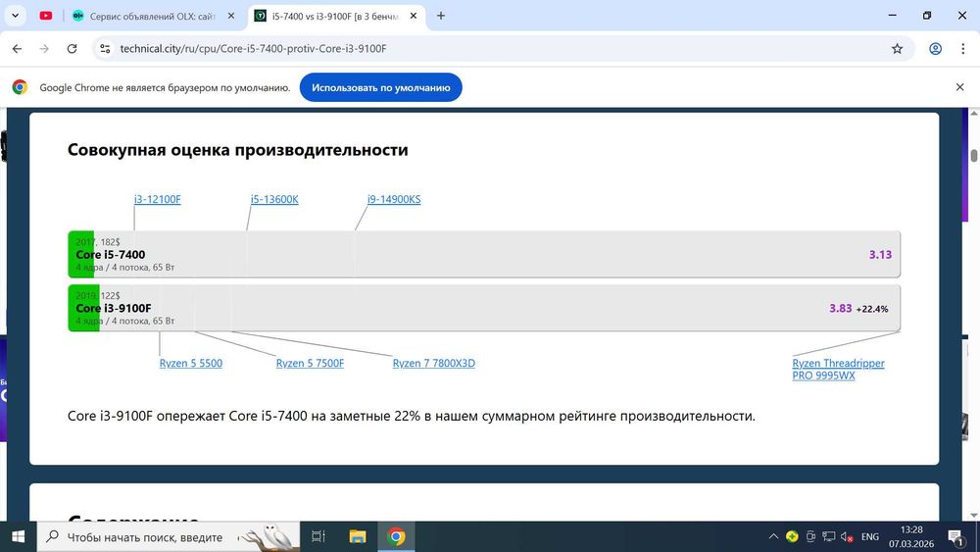980x552 pixels.
Task: Switch the ENG input language indicator
Action: point(870,536)
